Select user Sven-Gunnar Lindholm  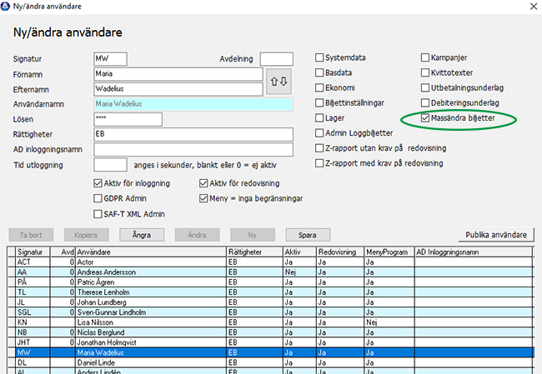tap(270, 312)
